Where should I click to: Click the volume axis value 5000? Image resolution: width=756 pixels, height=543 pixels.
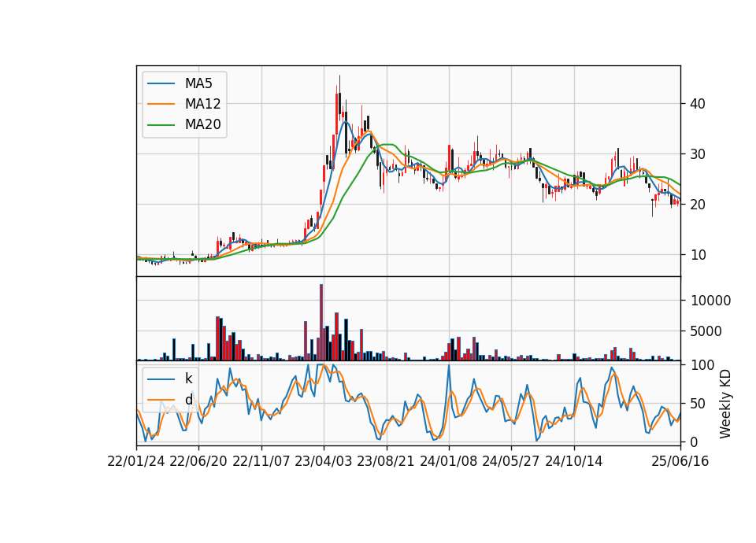(x=706, y=331)
